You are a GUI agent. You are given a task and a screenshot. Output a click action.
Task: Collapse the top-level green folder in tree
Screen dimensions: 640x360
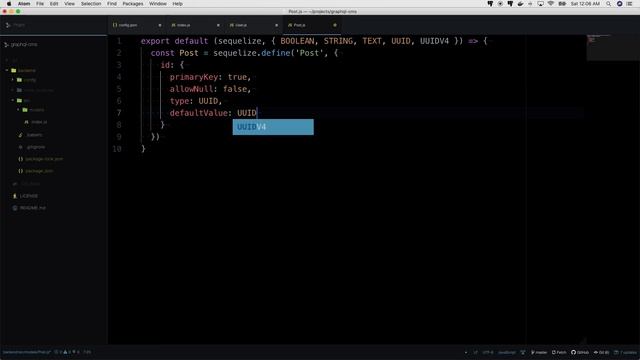coord(21,70)
